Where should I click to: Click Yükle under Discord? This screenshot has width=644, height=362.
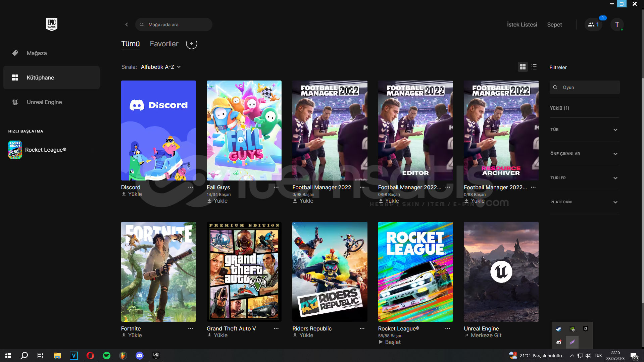point(132,194)
